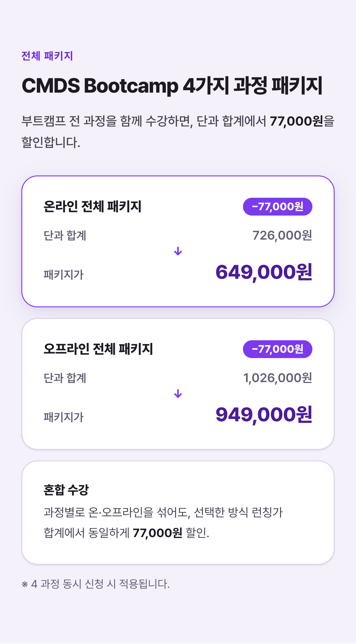Screen dimensions: 356x644
Task: Click 단과 합계 label in the online card
Action: (x=65, y=235)
